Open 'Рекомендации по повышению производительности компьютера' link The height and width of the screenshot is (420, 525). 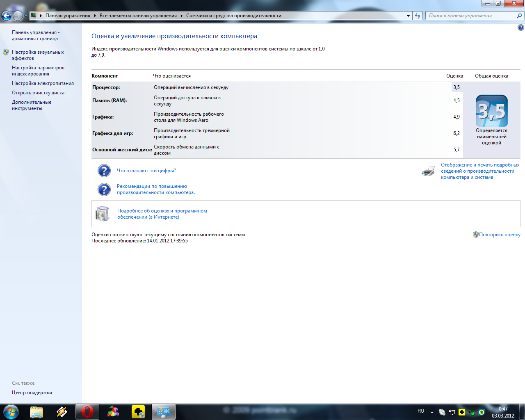(x=156, y=189)
